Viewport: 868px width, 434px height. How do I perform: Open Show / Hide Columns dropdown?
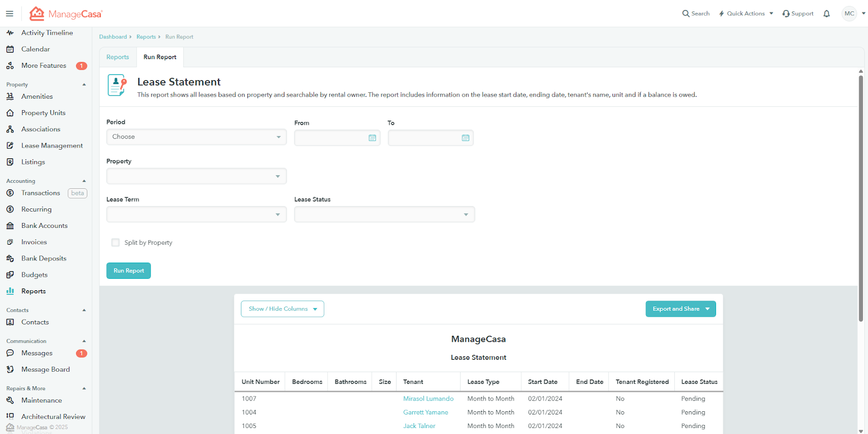point(283,309)
